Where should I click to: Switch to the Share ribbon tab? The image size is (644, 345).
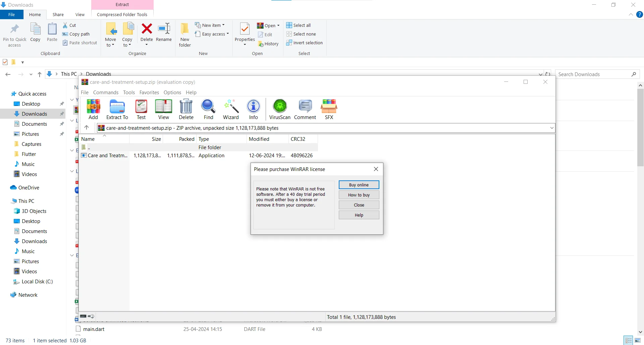[x=58, y=14]
